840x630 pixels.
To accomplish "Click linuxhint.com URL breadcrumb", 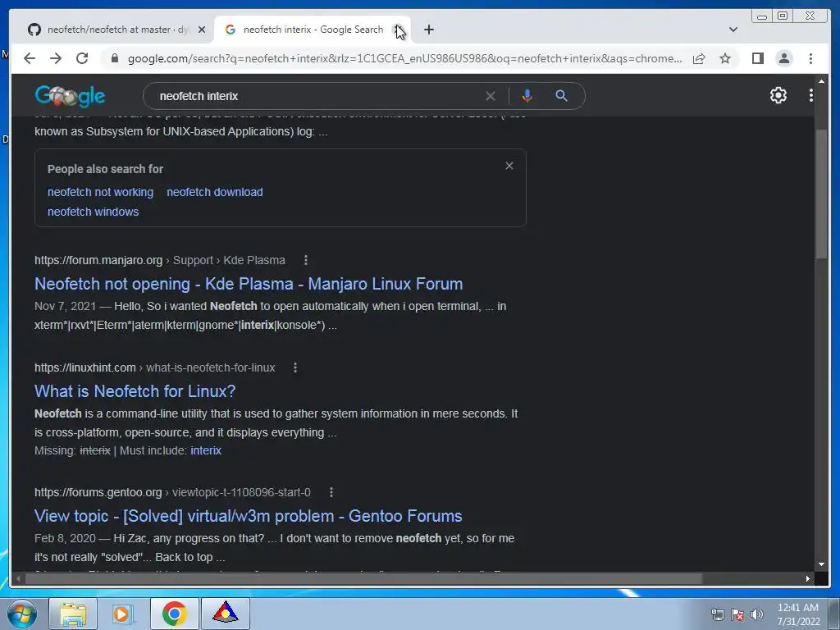I will click(x=155, y=368).
